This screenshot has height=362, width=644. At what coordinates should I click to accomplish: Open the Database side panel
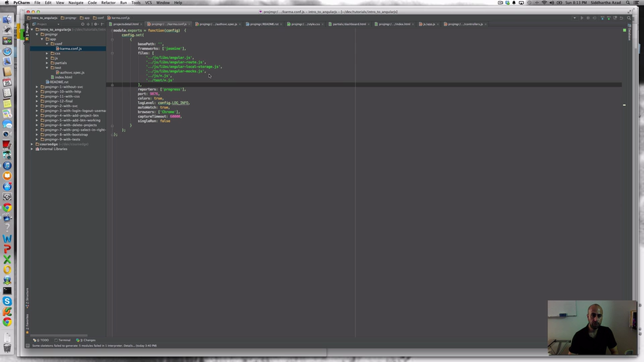pyautogui.click(x=629, y=33)
